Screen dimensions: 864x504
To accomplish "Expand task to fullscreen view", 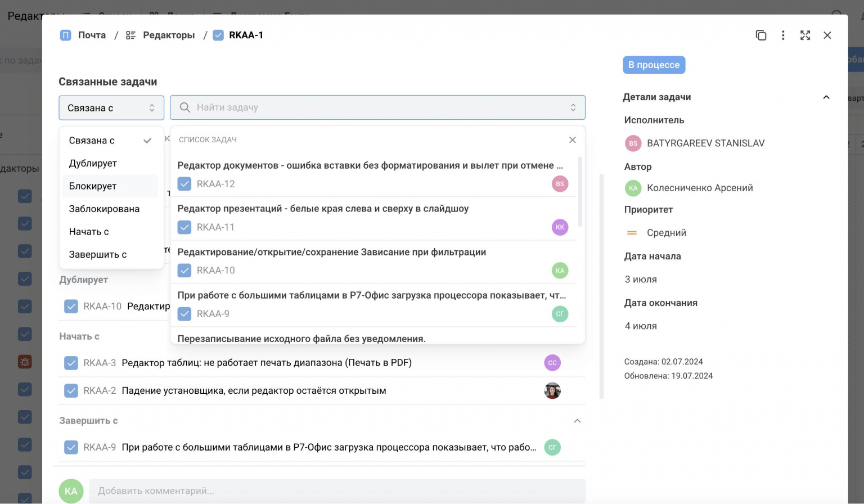I will 805,35.
